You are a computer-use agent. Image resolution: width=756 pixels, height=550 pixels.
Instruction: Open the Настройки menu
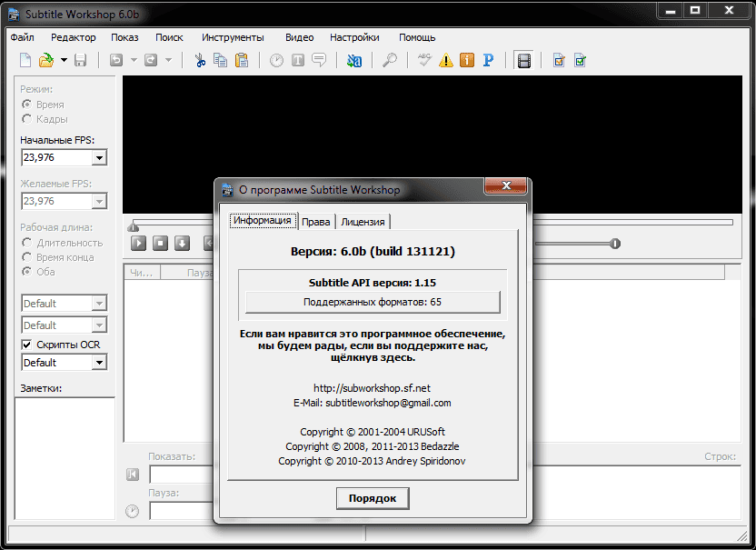[354, 37]
